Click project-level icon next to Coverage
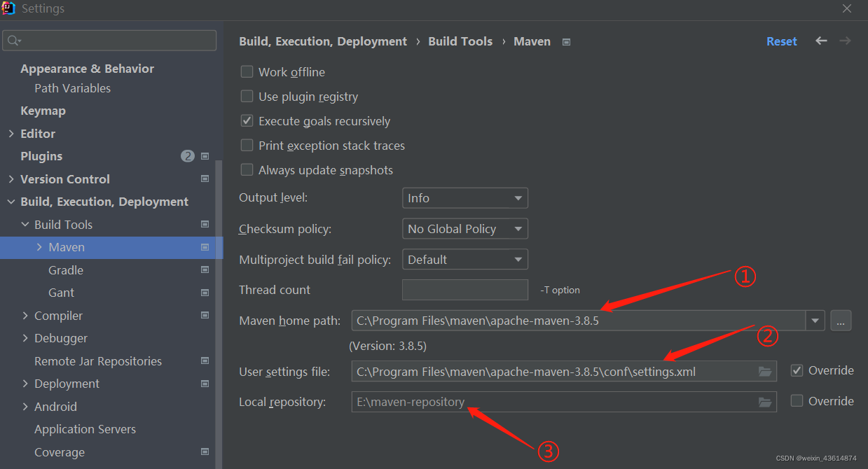Viewport: 868px width, 469px height. 205,452
